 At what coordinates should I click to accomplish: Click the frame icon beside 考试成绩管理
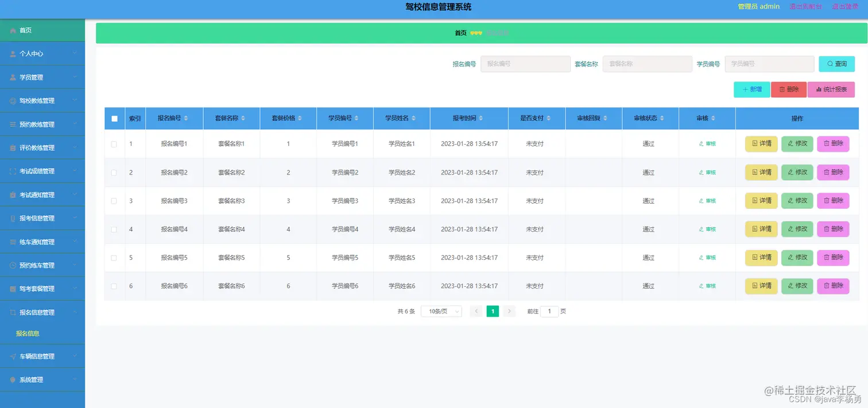pos(13,172)
